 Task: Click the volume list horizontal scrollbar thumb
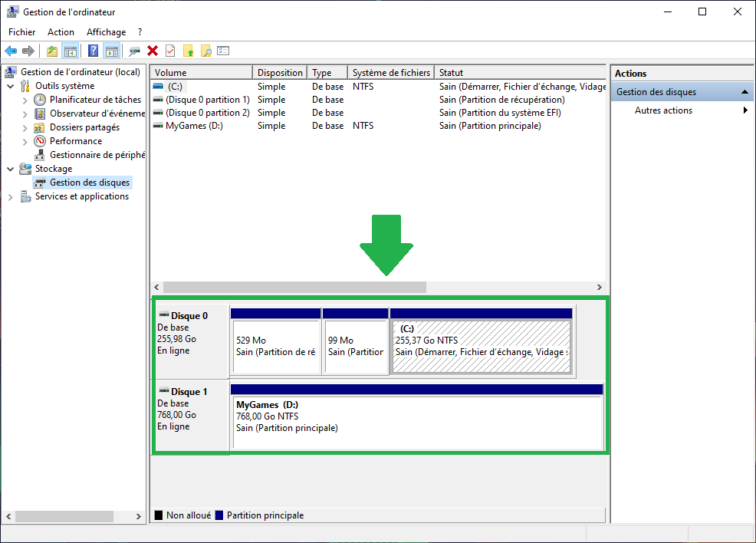point(294,287)
